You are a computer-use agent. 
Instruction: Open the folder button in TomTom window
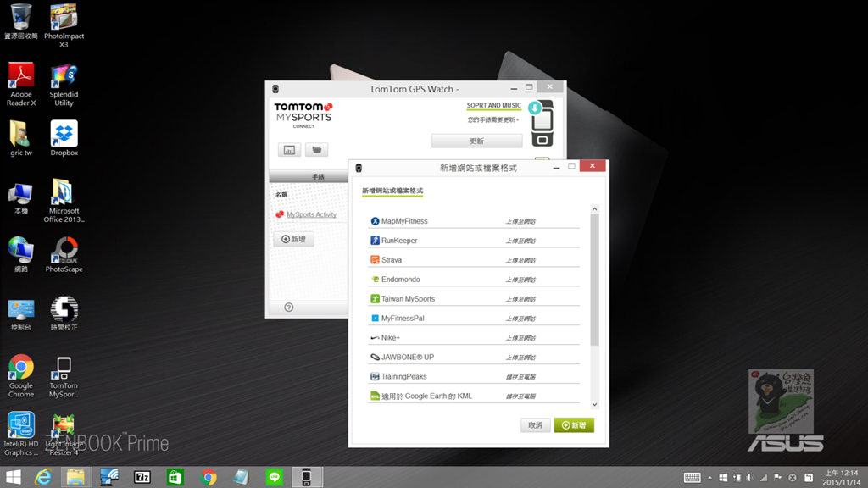317,150
